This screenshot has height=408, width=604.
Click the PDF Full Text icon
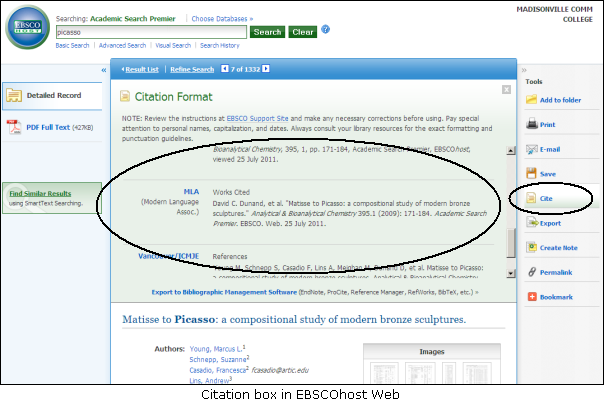(x=14, y=127)
